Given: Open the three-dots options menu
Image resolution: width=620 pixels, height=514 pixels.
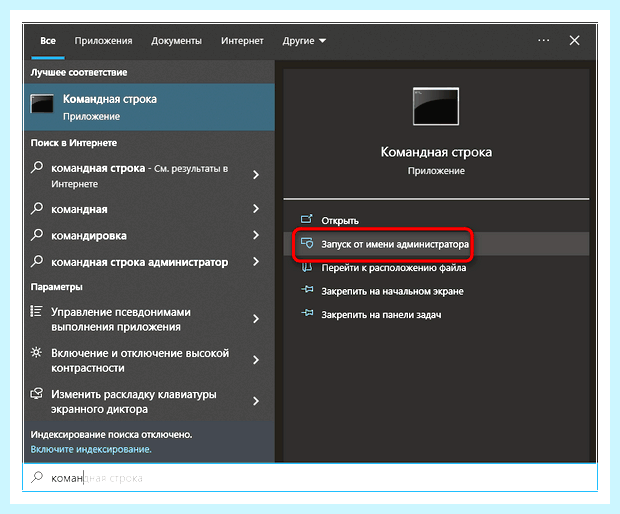Looking at the screenshot, I should pos(544,40).
